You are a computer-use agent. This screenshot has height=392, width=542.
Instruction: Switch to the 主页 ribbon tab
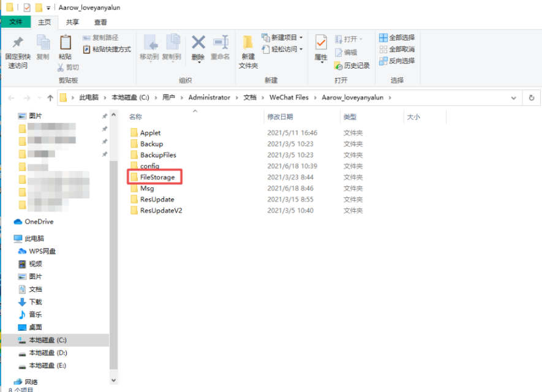[x=44, y=22]
